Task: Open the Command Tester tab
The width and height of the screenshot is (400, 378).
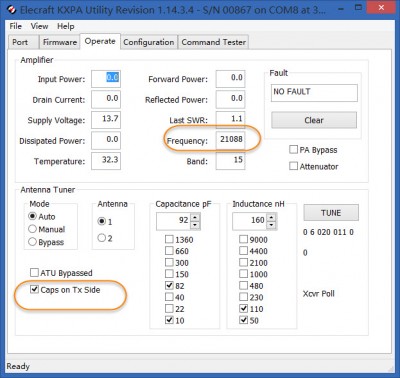Action: point(213,42)
